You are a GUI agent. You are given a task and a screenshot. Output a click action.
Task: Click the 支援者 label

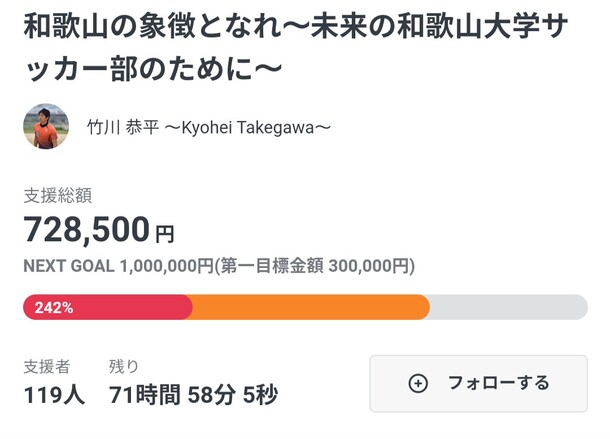46,365
